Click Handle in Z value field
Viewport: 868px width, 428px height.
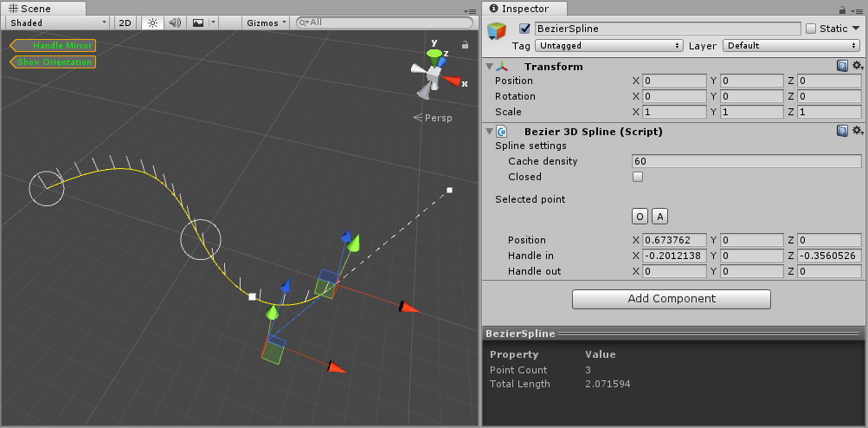click(x=829, y=256)
